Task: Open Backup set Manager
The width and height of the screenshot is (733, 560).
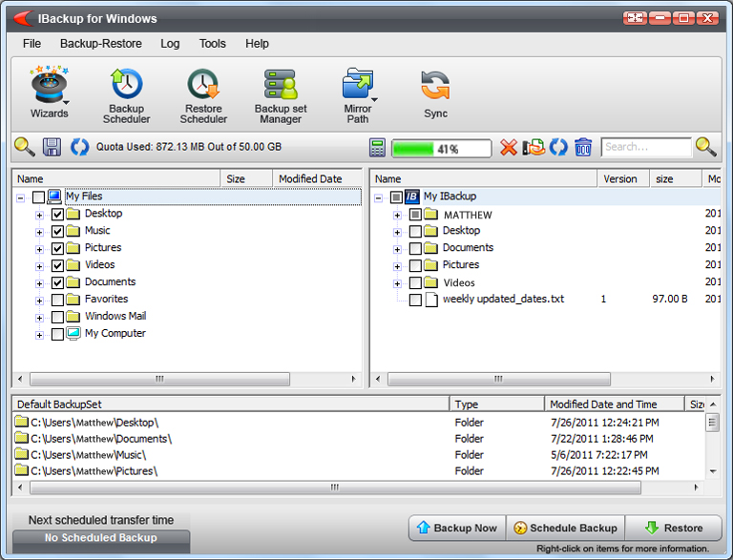Action: 281,95
